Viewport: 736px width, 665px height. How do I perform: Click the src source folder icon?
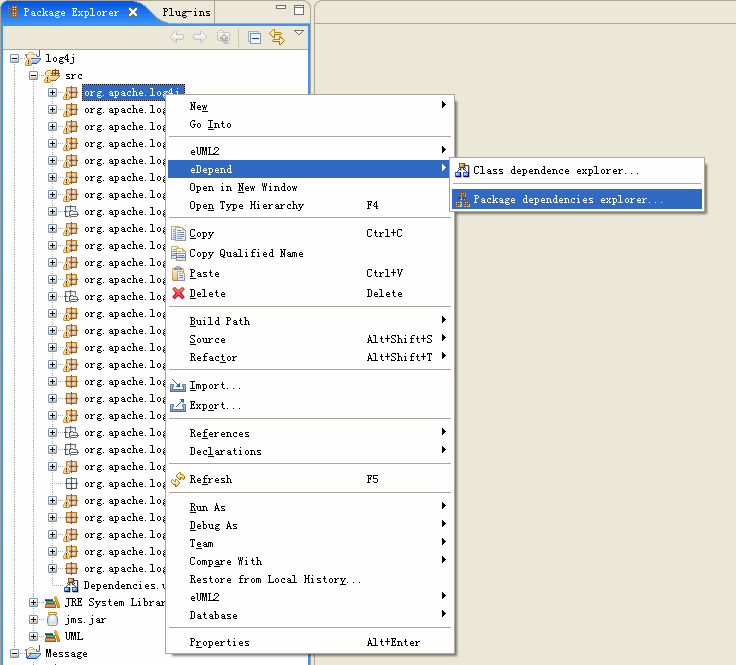pyautogui.click(x=52, y=75)
